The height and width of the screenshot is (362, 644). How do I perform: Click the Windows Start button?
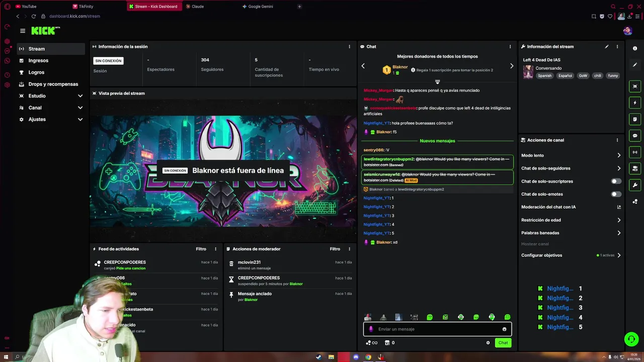(6, 357)
